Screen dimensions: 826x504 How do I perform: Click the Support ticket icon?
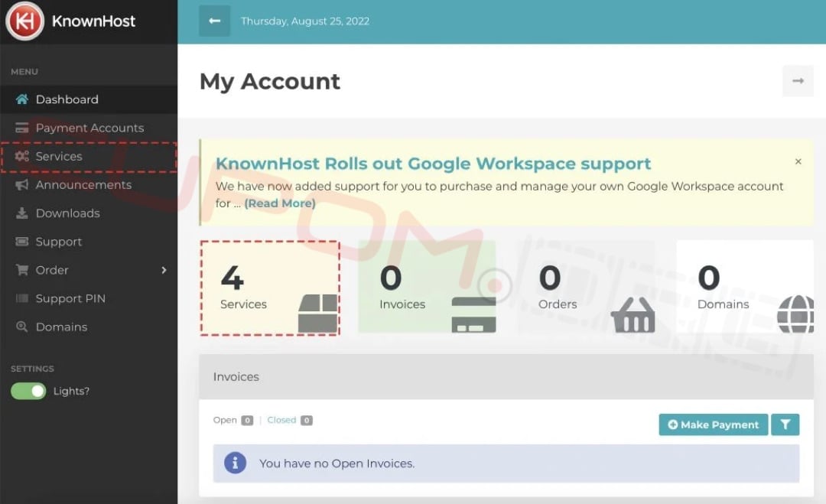(21, 241)
